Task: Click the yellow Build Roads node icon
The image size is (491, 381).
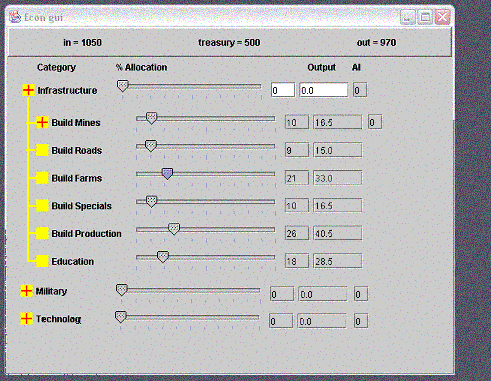Action: [x=42, y=150]
